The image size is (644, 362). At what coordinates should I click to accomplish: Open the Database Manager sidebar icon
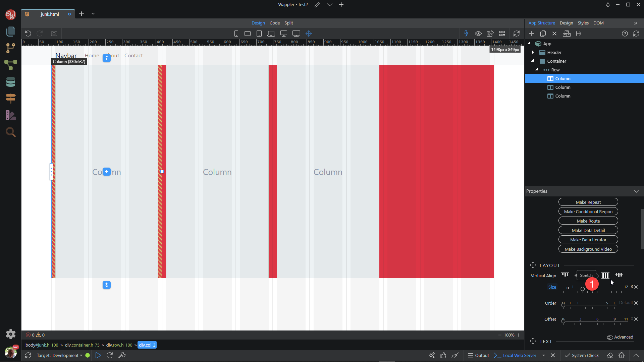point(11,82)
